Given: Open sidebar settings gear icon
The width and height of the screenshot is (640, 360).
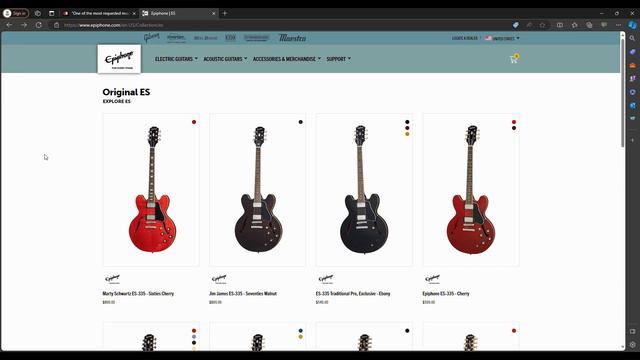Looking at the screenshot, I should 633,344.
